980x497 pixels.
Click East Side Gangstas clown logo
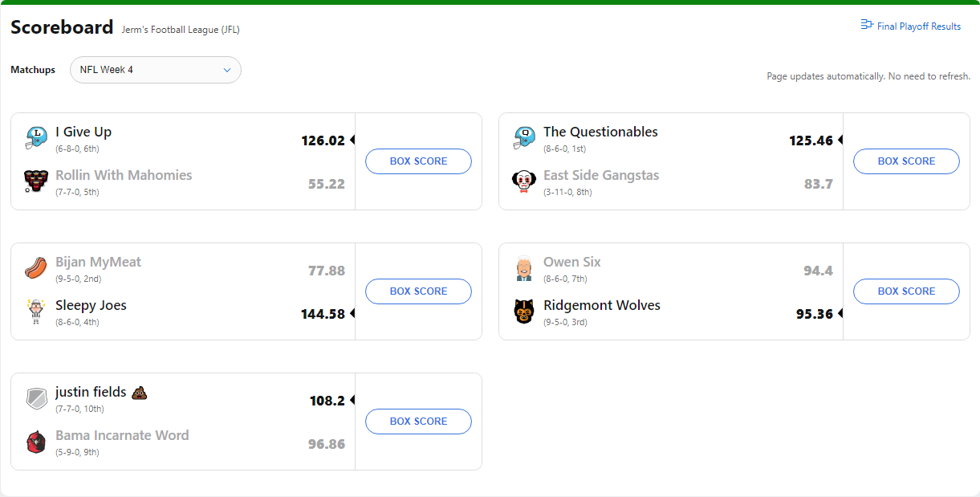(524, 181)
